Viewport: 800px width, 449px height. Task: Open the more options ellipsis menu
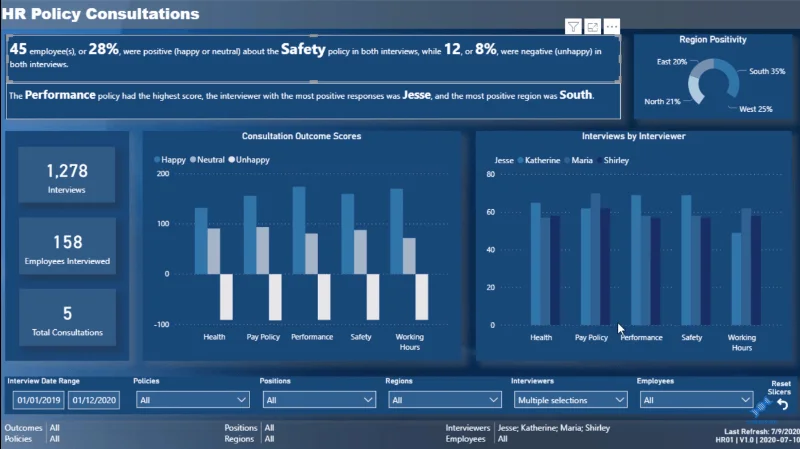[612, 27]
